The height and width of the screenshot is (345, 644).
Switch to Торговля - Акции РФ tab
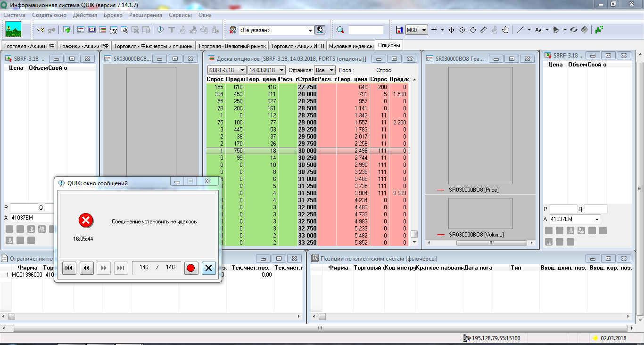click(29, 46)
